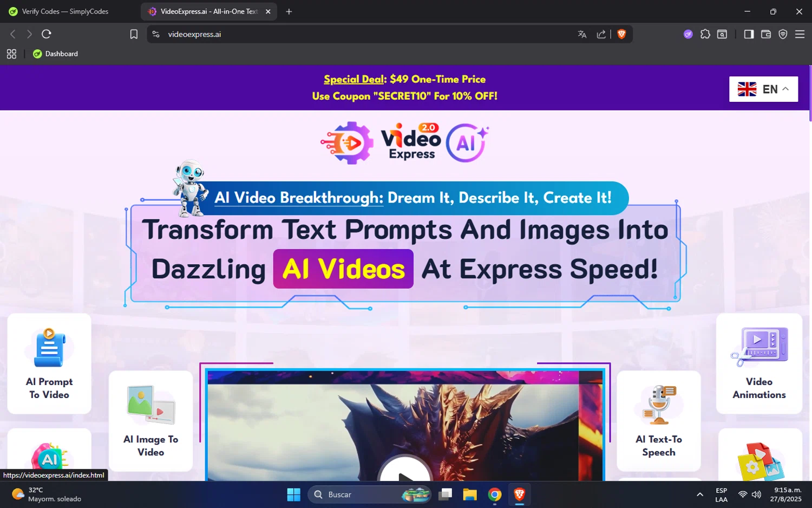The height and width of the screenshot is (508, 812).
Task: Click the Video Animations card
Action: click(x=759, y=363)
